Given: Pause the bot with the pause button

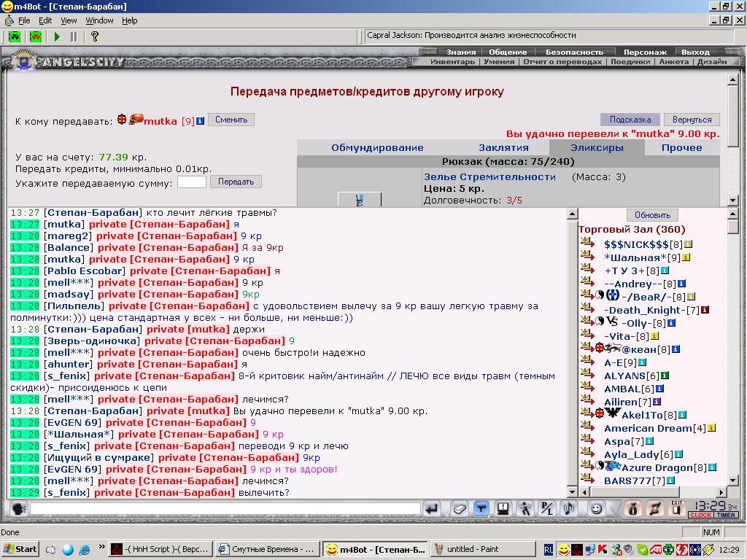Looking at the screenshot, I should (74, 36).
